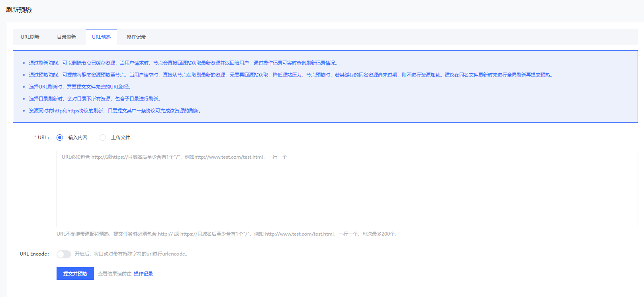644x297 pixels.
Task: Click the hint text below the URL textarea
Action: pyautogui.click(x=227, y=234)
